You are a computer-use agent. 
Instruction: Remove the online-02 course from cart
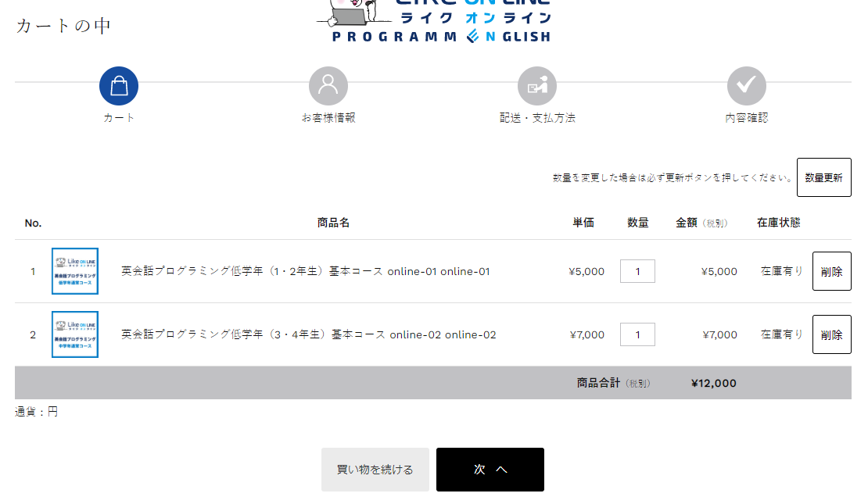point(831,334)
